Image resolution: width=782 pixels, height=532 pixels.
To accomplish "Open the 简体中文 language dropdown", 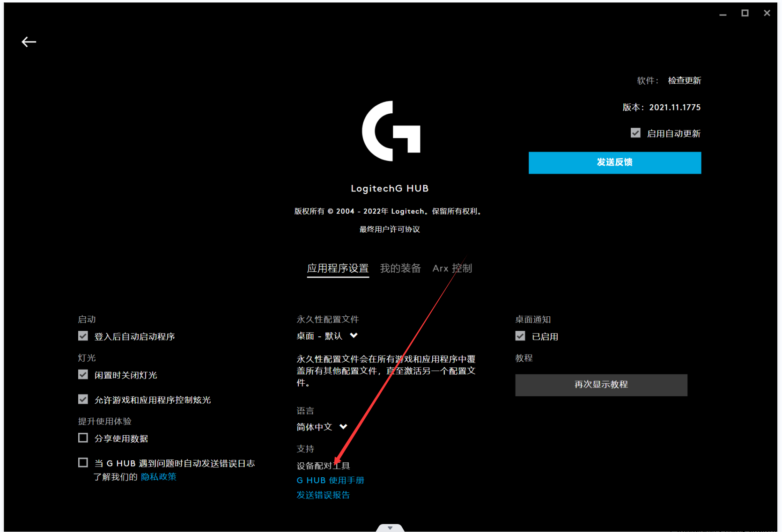I will (x=322, y=427).
